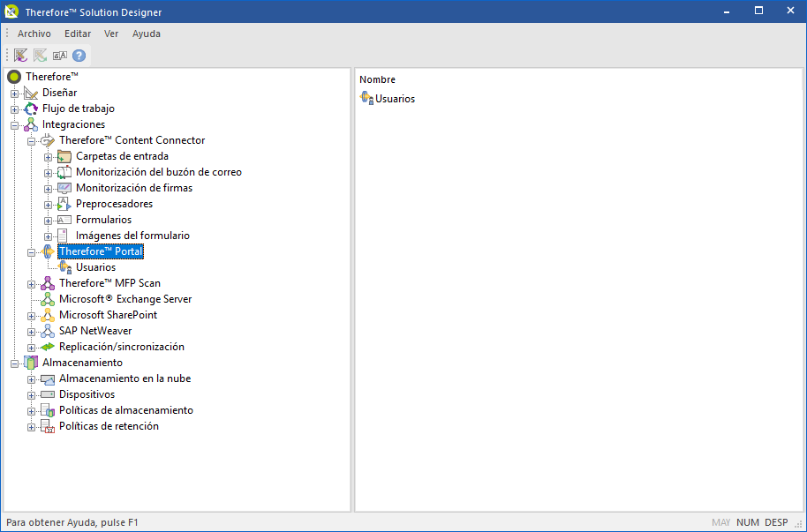
Task: Click the second greyed toolbar icon
Action: coord(40,55)
